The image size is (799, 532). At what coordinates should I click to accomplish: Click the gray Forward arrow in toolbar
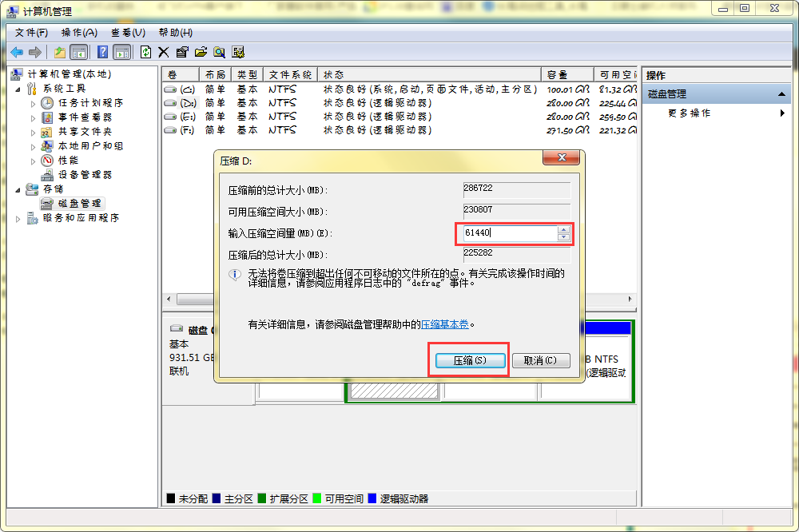point(35,52)
